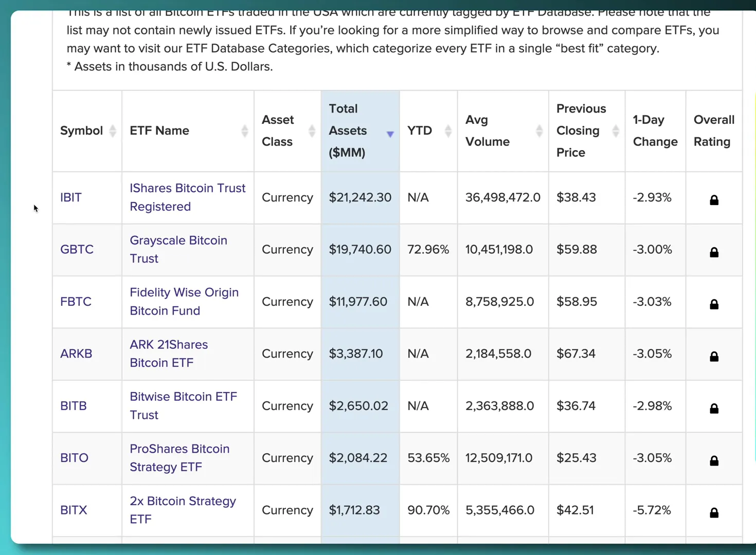756x555 pixels.
Task: Open the BITO symbol link
Action: point(75,458)
